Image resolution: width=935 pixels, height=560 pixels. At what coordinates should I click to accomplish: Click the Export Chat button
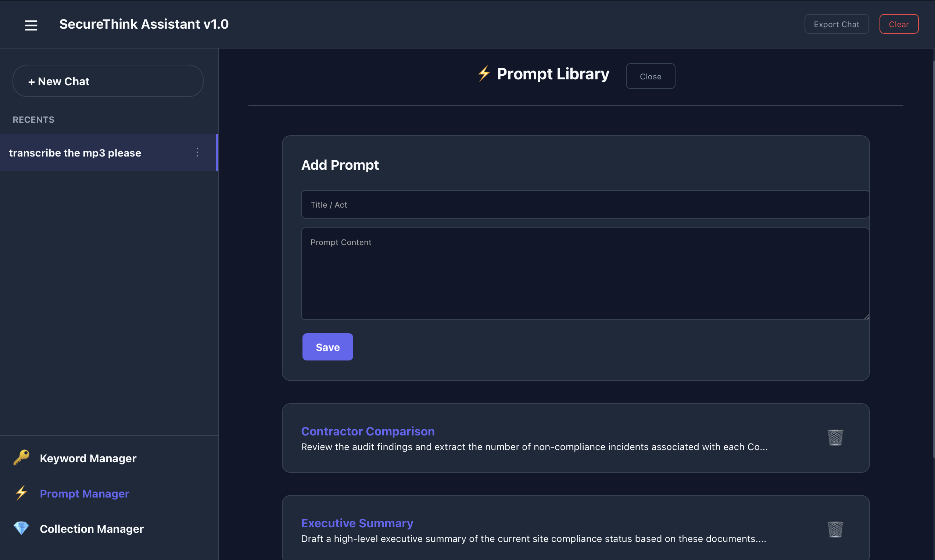(836, 24)
